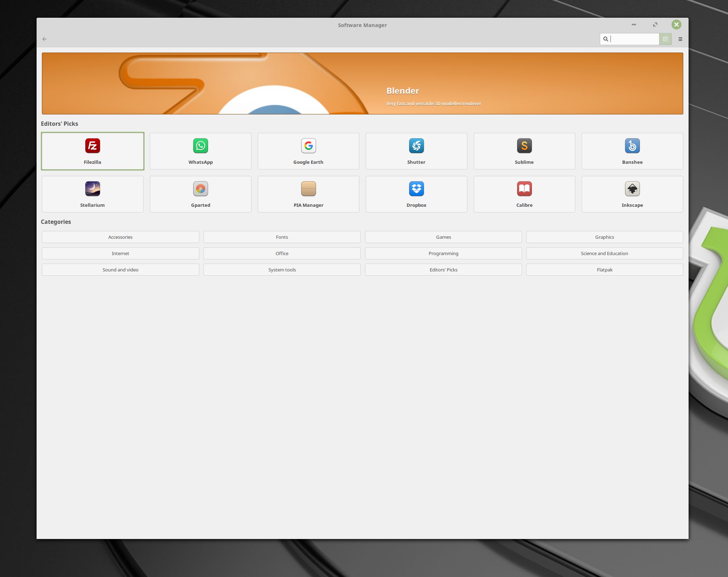The image size is (728, 577).
Task: Open the Sublime editor tile
Action: (x=524, y=151)
